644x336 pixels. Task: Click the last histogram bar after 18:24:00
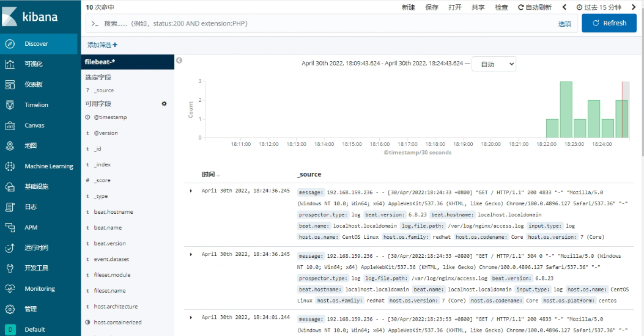pos(622,119)
